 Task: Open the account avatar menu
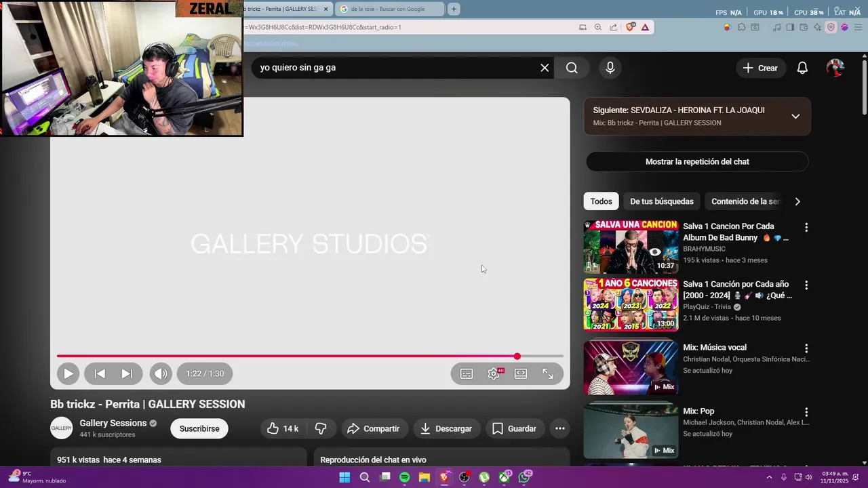coord(835,68)
